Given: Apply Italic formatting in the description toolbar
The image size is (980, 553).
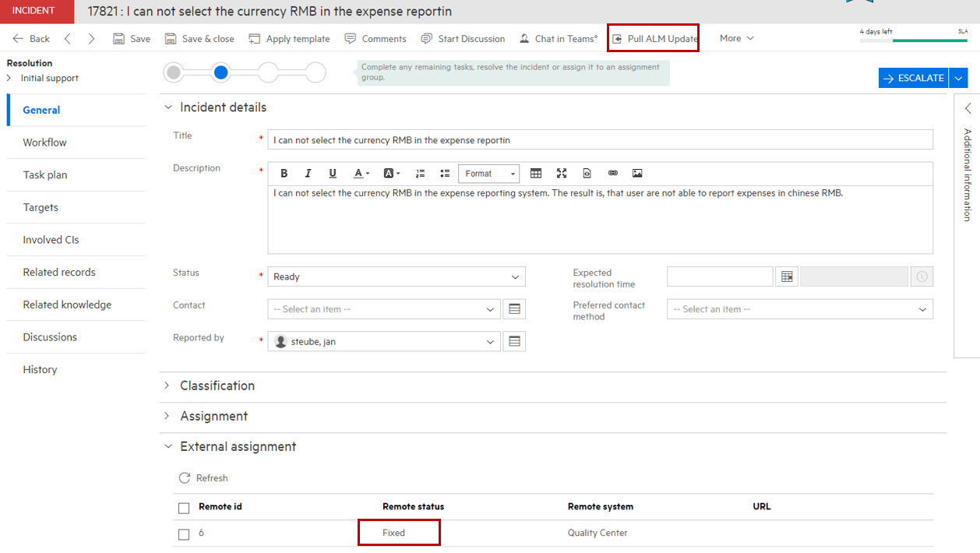Looking at the screenshot, I should (x=305, y=173).
